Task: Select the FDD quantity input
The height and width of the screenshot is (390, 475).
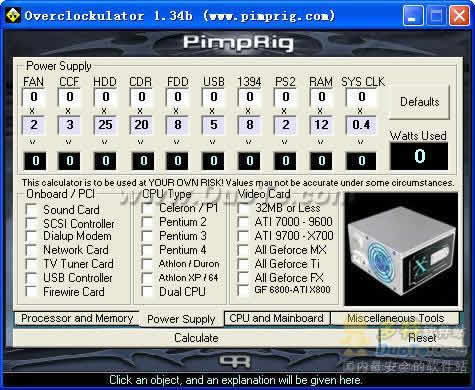Action: pos(178,97)
